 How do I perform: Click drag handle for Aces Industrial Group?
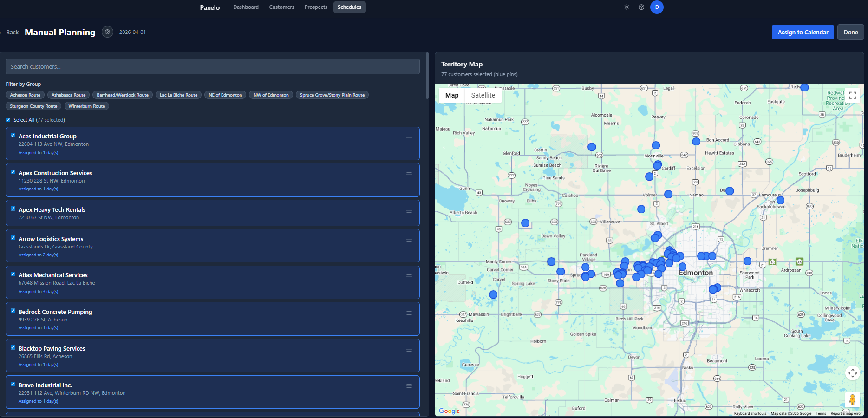(x=409, y=137)
